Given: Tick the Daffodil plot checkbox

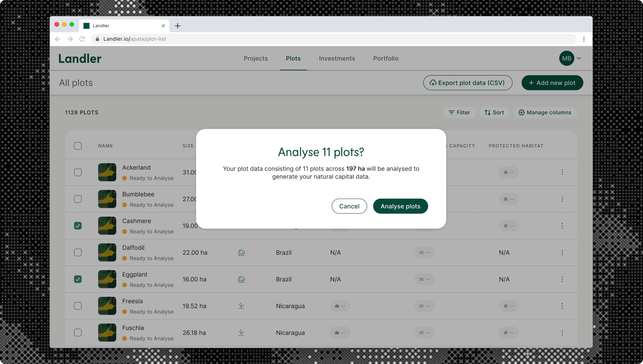Looking at the screenshot, I should click(x=78, y=253).
